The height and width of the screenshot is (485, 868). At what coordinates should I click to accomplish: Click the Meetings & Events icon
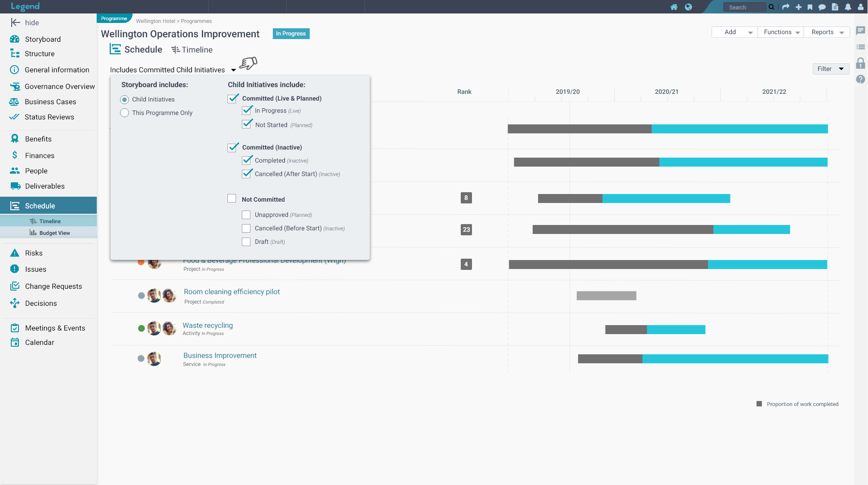pyautogui.click(x=15, y=328)
